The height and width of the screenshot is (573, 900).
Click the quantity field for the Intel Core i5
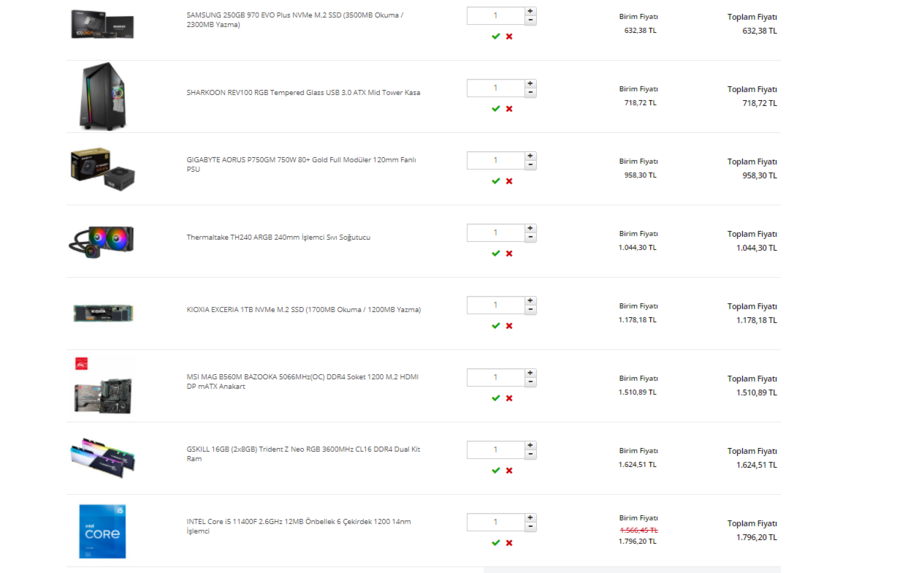click(x=495, y=522)
